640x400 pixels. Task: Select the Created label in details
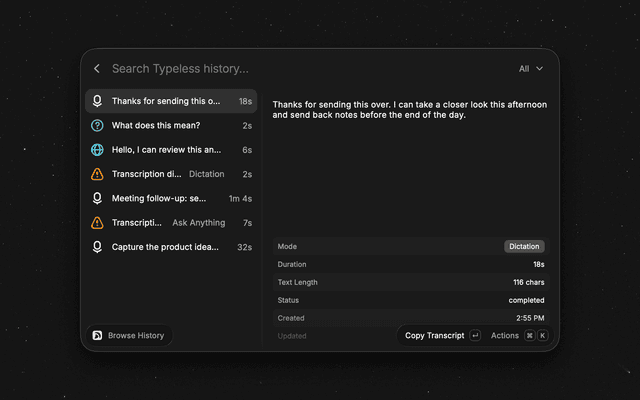(291, 318)
